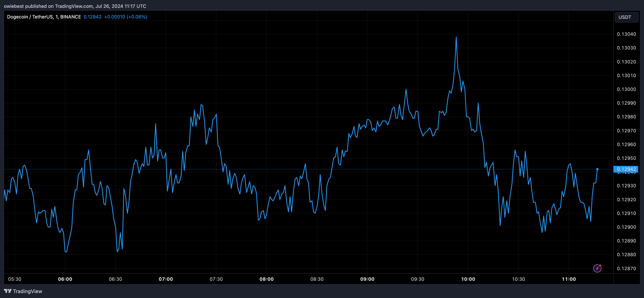Click the 11:00 time axis label

(x=569, y=279)
